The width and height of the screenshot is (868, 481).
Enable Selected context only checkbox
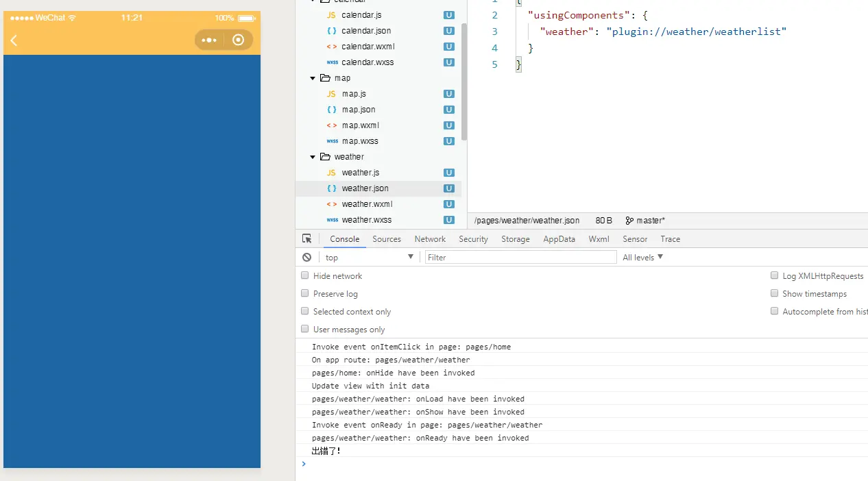pyautogui.click(x=305, y=311)
